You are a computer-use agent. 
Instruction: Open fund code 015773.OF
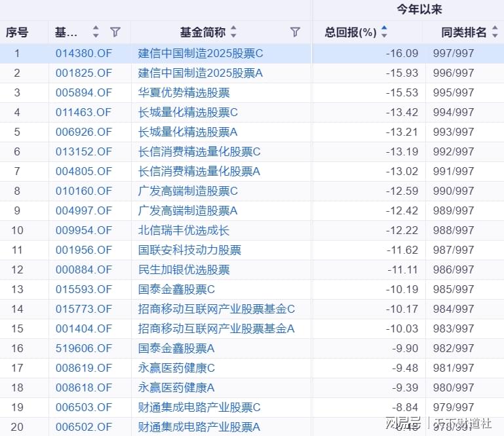point(84,309)
